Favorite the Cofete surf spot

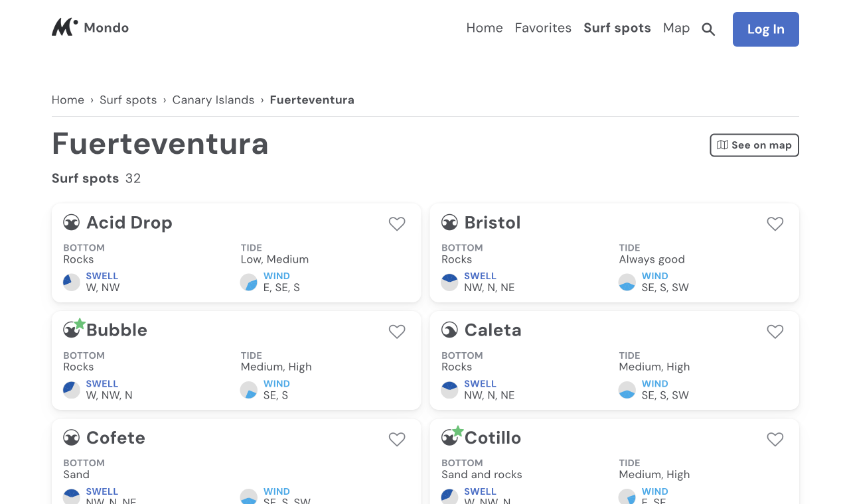[396, 439]
